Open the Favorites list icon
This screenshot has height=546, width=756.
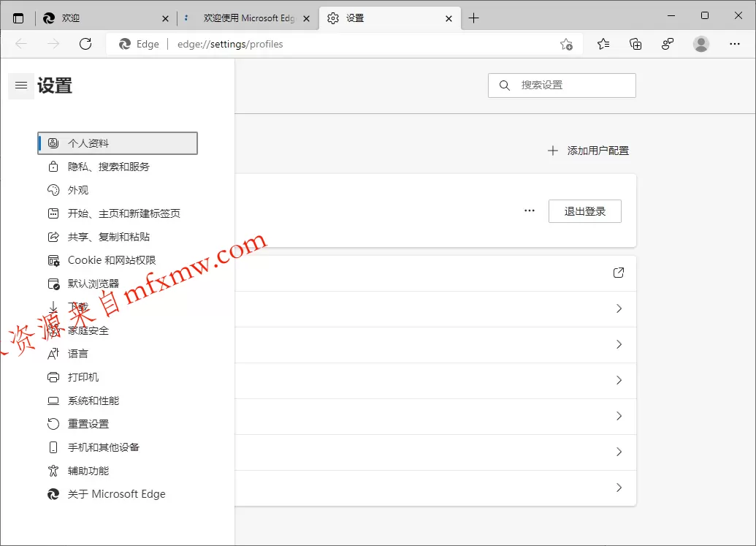pyautogui.click(x=603, y=45)
